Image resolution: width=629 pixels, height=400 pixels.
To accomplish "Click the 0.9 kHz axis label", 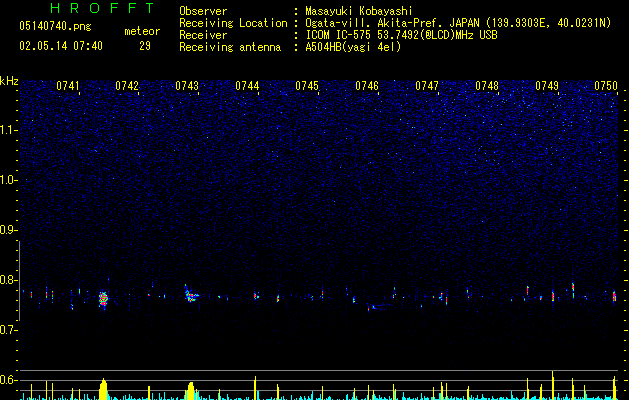I will point(9,230).
